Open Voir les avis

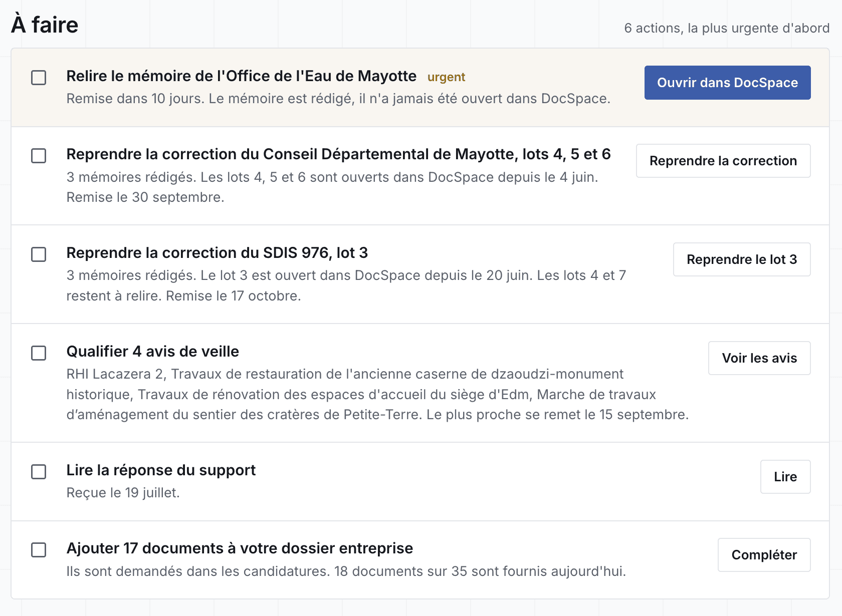click(759, 358)
